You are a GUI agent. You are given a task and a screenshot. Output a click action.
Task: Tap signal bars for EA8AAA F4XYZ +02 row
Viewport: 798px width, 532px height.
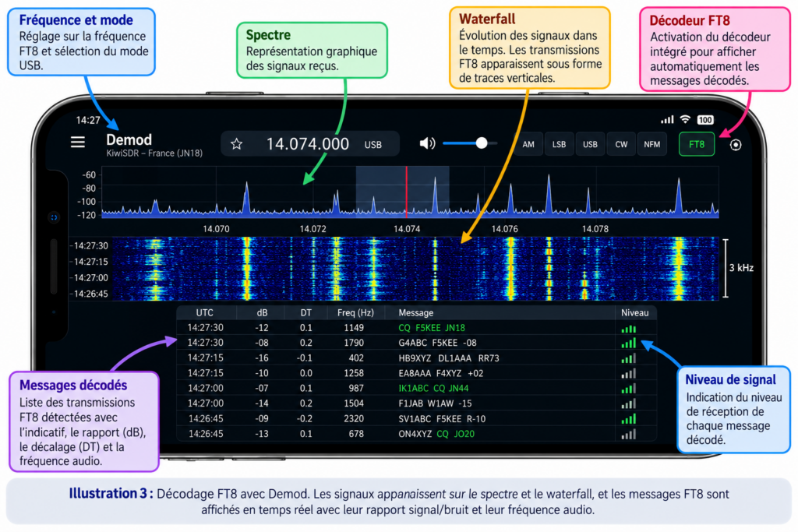pyautogui.click(x=629, y=374)
